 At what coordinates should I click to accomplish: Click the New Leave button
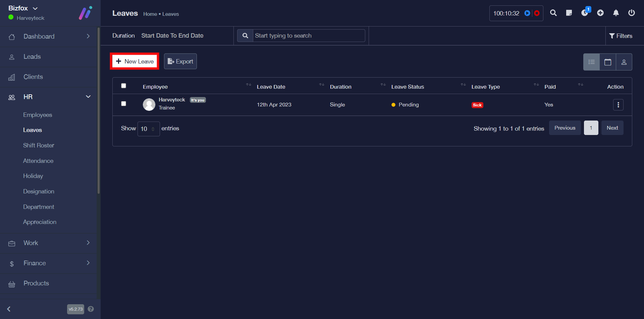point(135,61)
